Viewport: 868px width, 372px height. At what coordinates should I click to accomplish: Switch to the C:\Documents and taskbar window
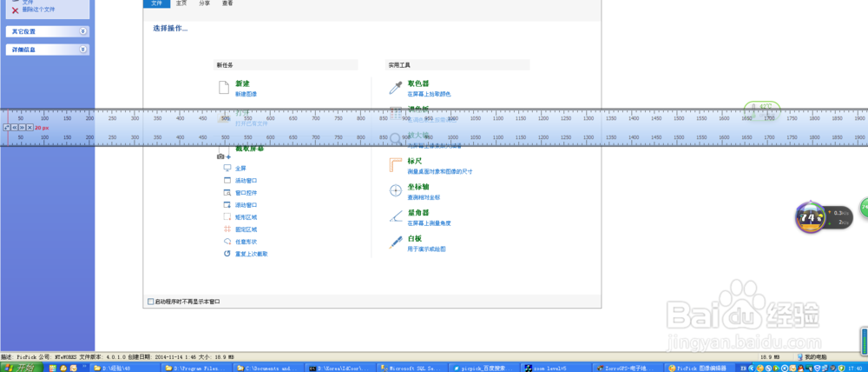(x=266, y=368)
